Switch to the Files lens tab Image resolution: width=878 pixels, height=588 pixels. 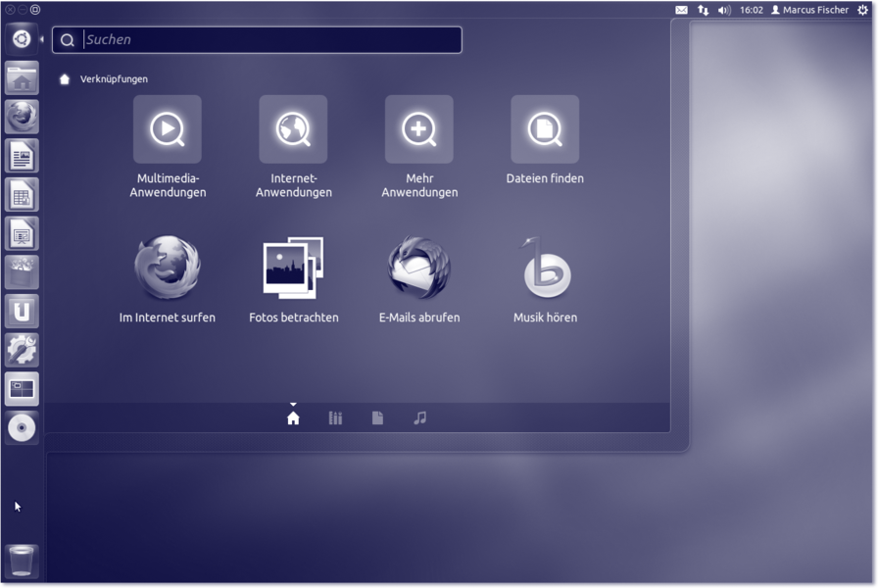(x=377, y=418)
